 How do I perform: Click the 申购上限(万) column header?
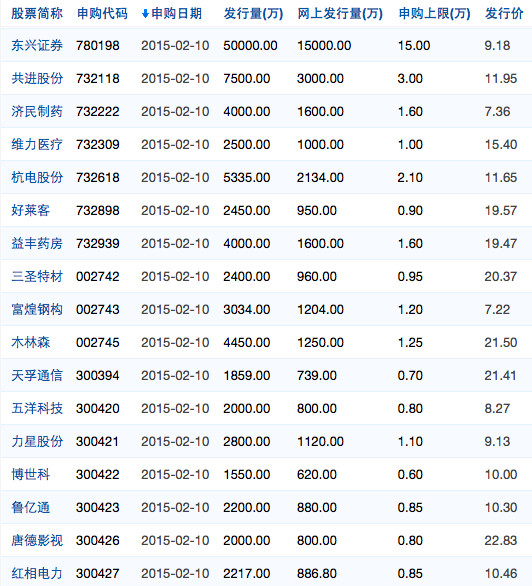tap(434, 14)
